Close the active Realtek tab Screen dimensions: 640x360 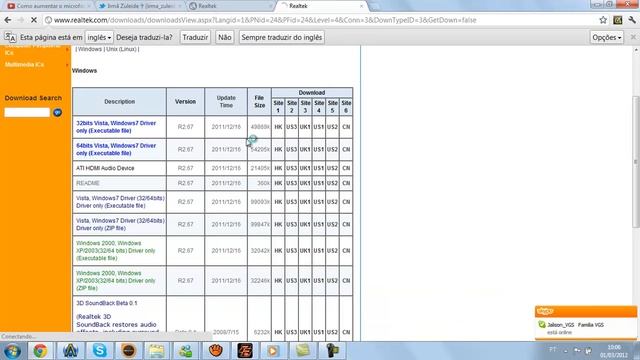tap(361, 6)
